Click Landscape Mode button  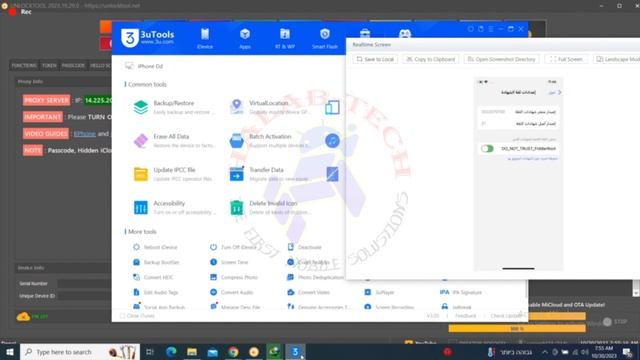coord(618,60)
